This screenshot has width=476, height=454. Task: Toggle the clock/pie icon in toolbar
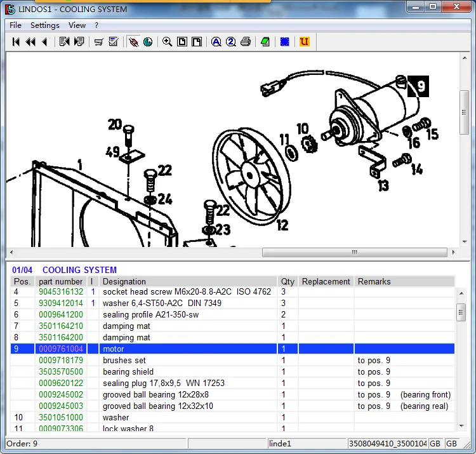pos(148,42)
